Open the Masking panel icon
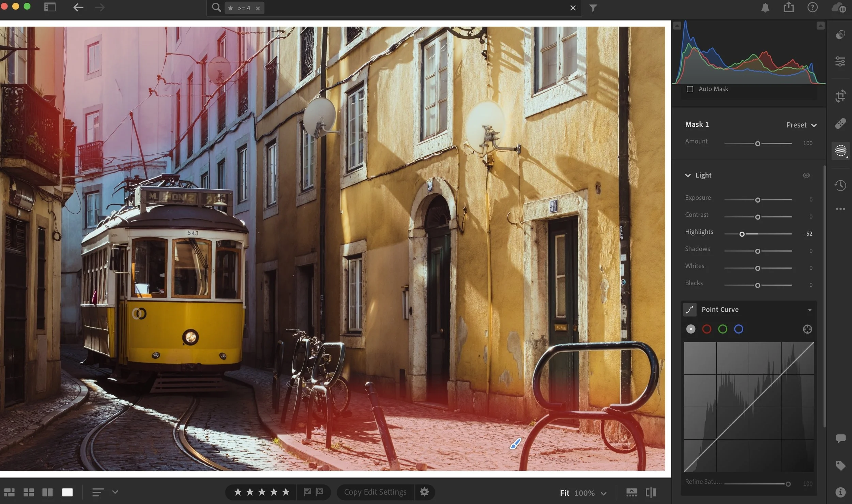 click(x=840, y=151)
